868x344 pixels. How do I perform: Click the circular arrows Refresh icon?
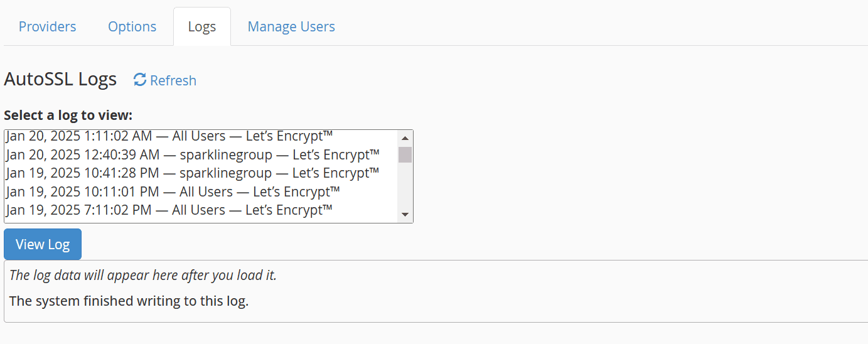[140, 80]
